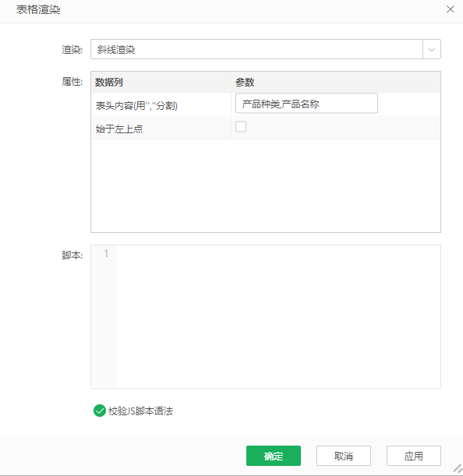This screenshot has height=476, width=463.
Task: Click the empty area of the 属性 table
Action: 266,185
